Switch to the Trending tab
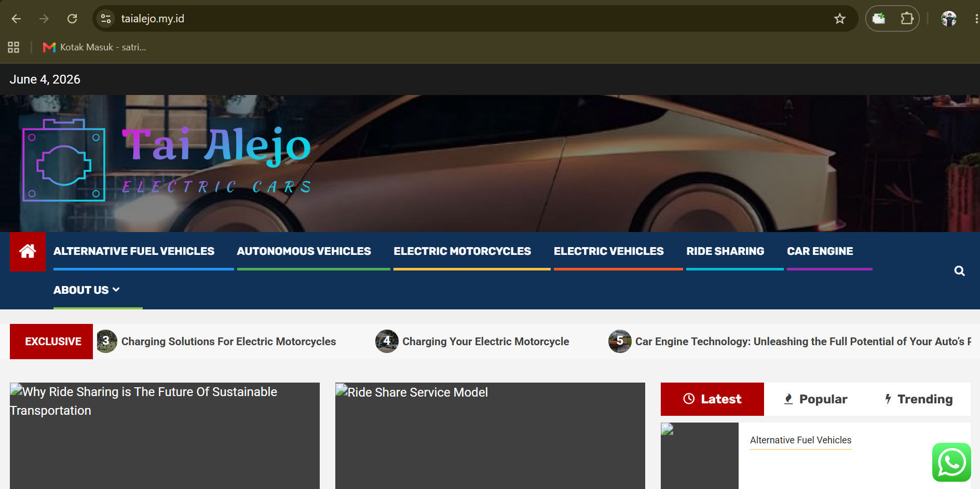Viewport: 980px width, 489px height. (919, 399)
